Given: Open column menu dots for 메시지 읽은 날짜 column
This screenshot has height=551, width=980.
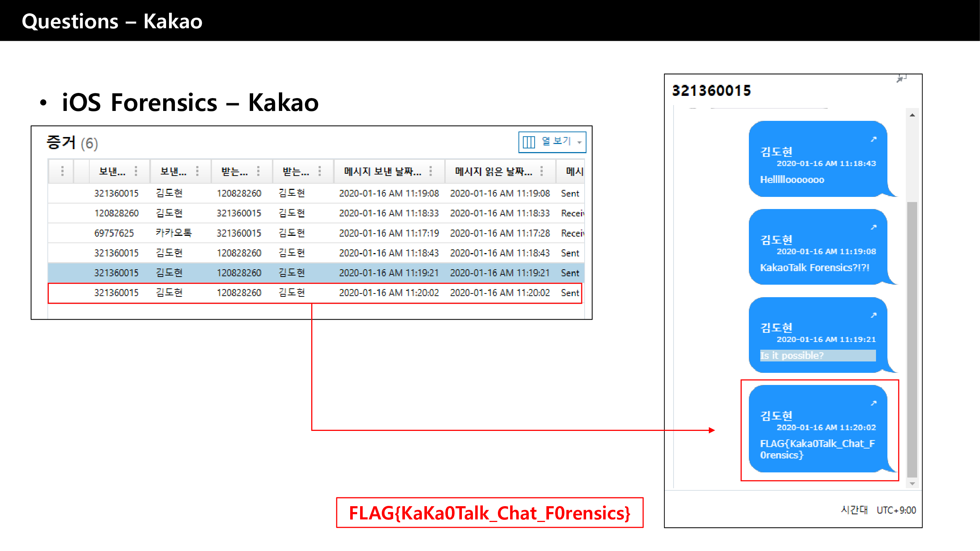Looking at the screenshot, I should (x=541, y=171).
